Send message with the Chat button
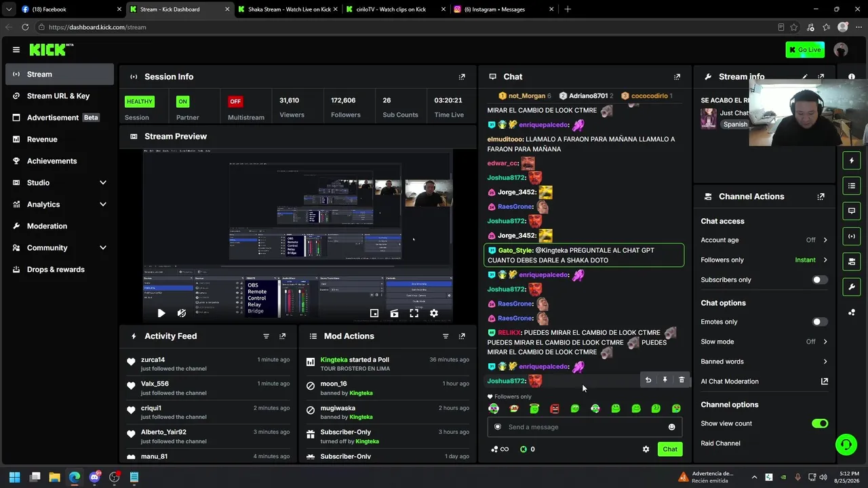Image resolution: width=868 pixels, height=488 pixels. tap(670, 449)
